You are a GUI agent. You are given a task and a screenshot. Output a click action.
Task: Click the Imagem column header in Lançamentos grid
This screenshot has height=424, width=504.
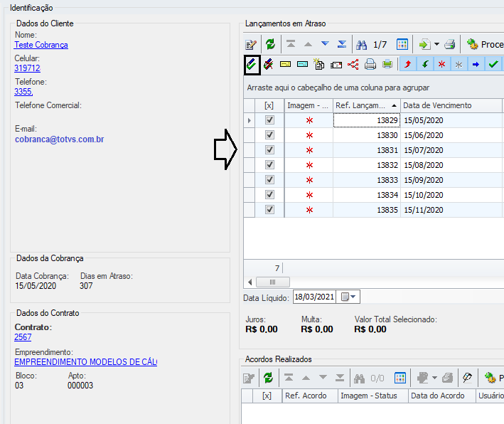[309, 105]
